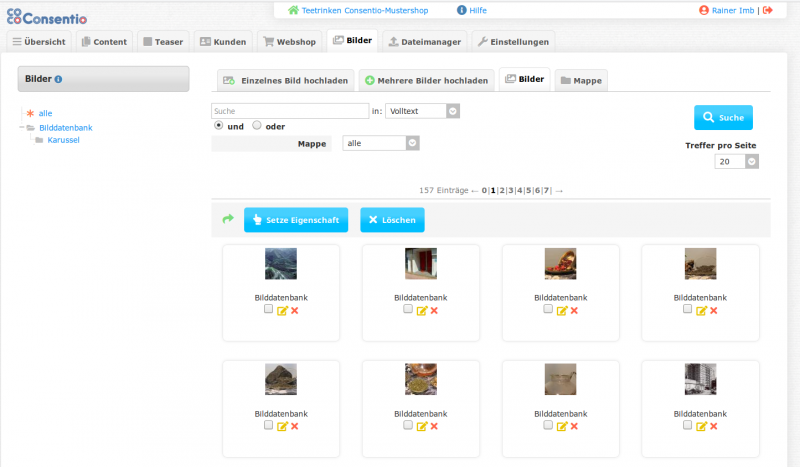
Task: Click the blue Hilfe help icon
Action: click(x=462, y=10)
